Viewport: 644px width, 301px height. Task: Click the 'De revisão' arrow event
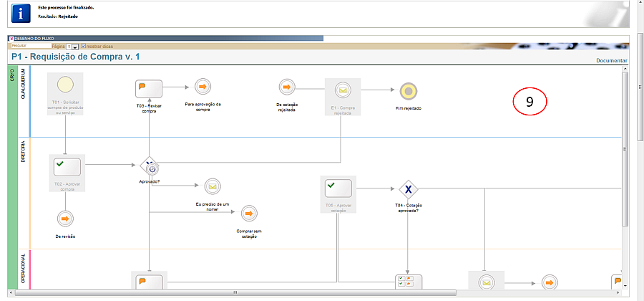point(65,219)
